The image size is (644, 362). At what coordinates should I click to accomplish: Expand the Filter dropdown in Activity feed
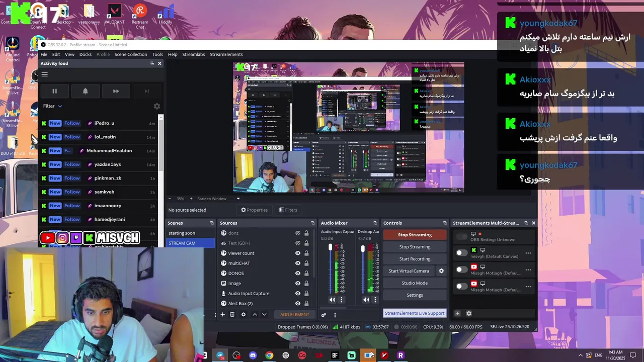(x=52, y=106)
